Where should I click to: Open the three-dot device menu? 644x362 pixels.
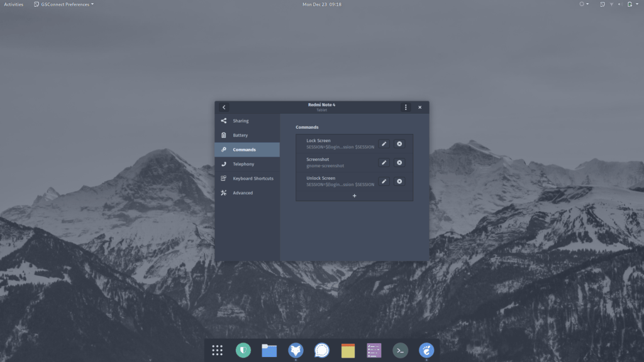406,107
